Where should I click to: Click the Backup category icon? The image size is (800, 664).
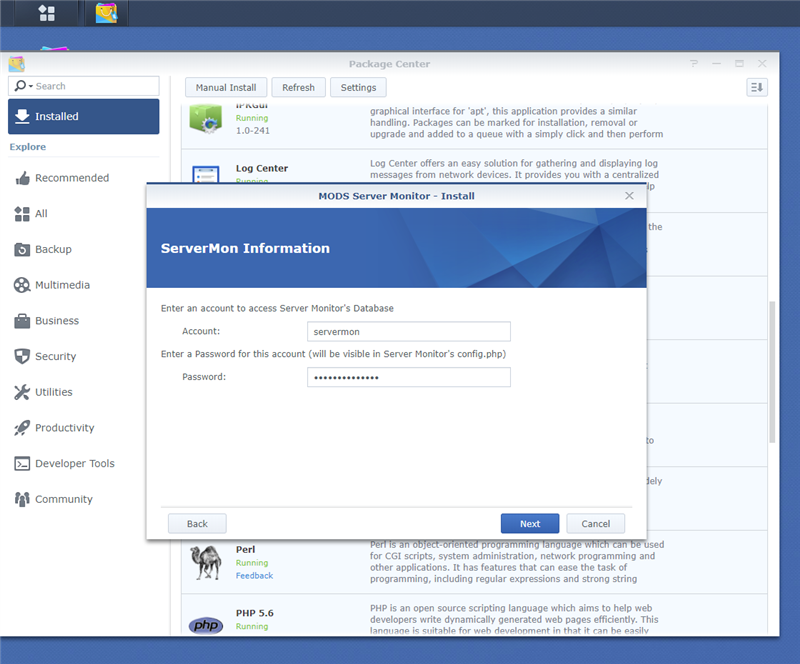click(x=22, y=250)
